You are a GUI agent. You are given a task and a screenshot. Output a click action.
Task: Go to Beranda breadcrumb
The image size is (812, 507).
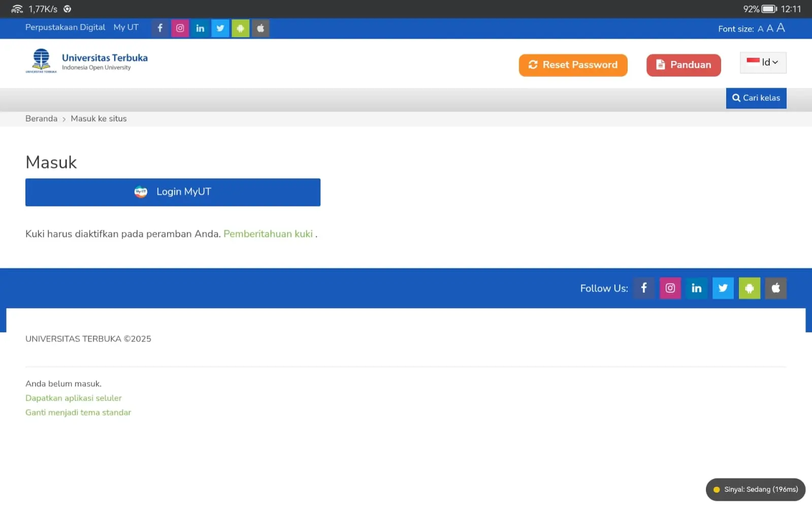coord(41,119)
